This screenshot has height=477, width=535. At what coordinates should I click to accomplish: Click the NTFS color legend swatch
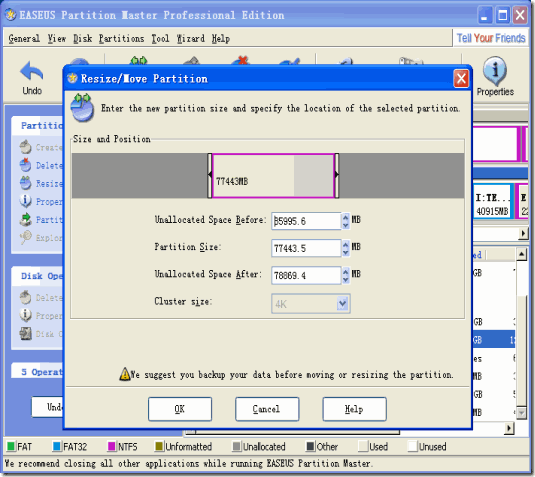tap(111, 446)
